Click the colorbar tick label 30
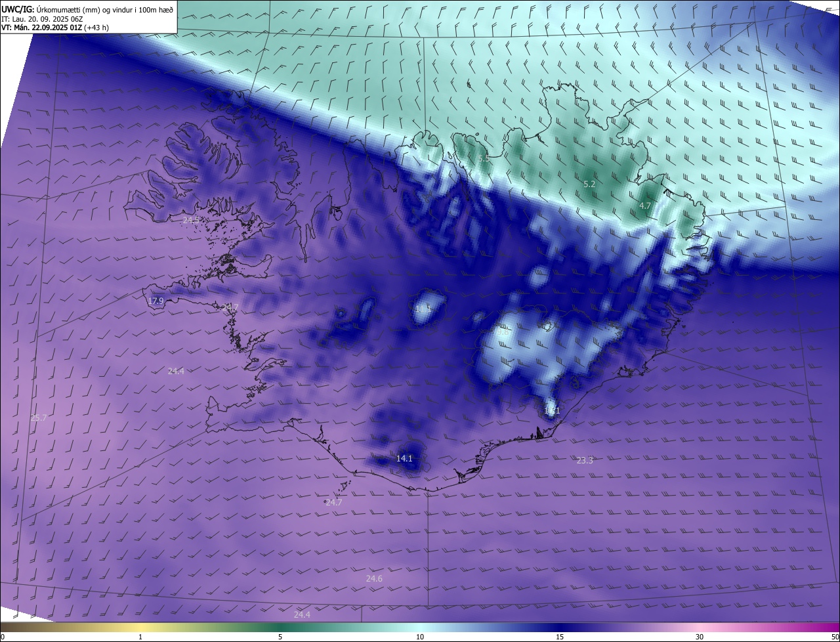The height and width of the screenshot is (642, 840). [700, 637]
